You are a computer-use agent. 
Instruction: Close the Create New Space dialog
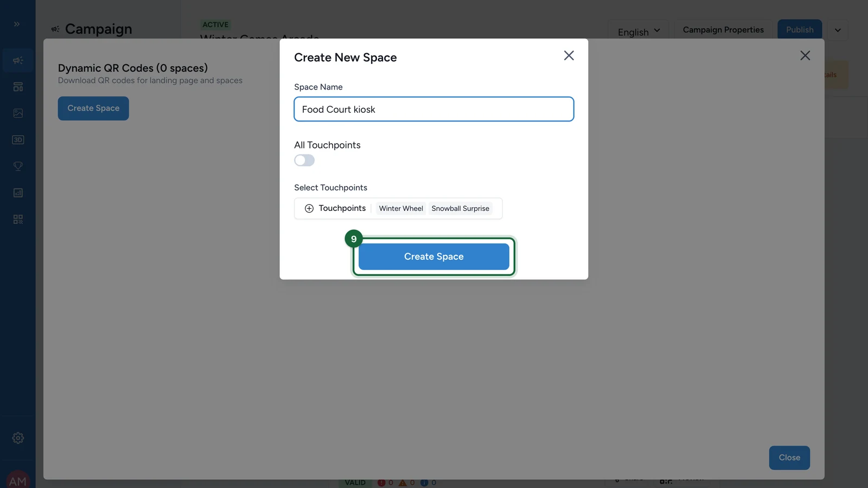[x=569, y=55]
